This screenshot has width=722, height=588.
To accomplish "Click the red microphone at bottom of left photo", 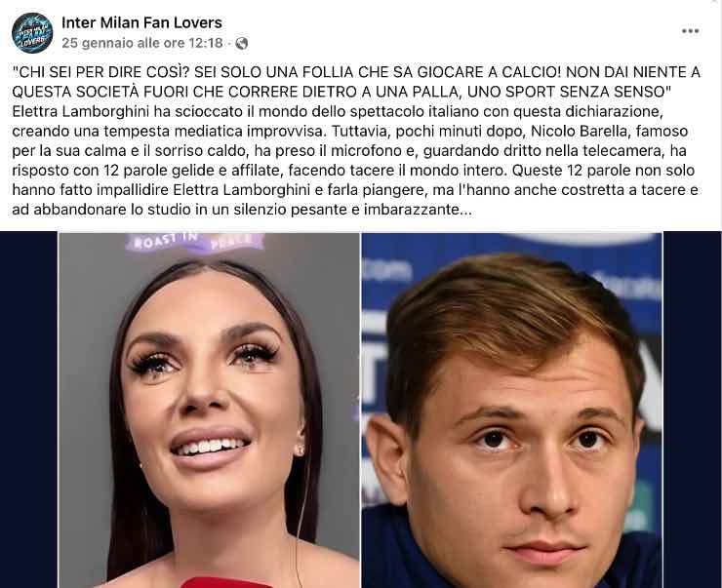I will coord(224,582).
